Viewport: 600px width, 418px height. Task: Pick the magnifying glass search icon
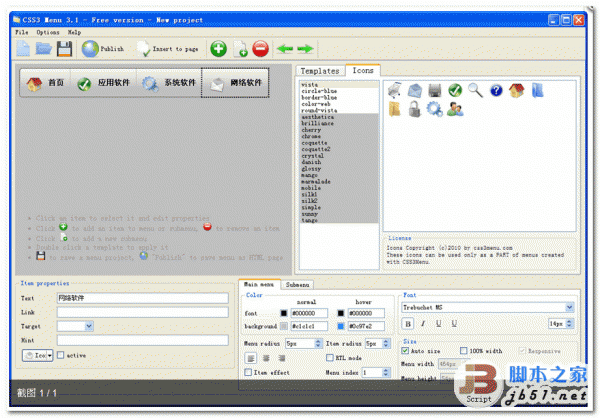coord(475,90)
